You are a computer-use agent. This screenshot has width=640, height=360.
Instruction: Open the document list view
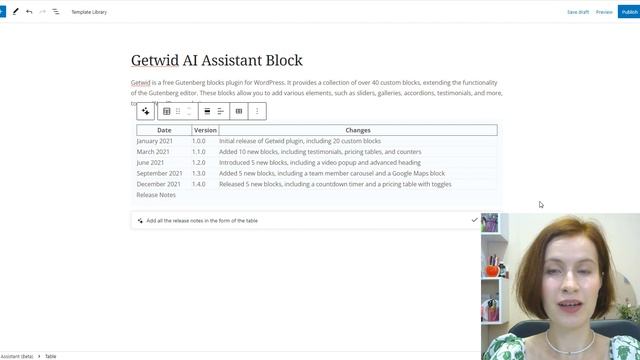[x=56, y=12]
